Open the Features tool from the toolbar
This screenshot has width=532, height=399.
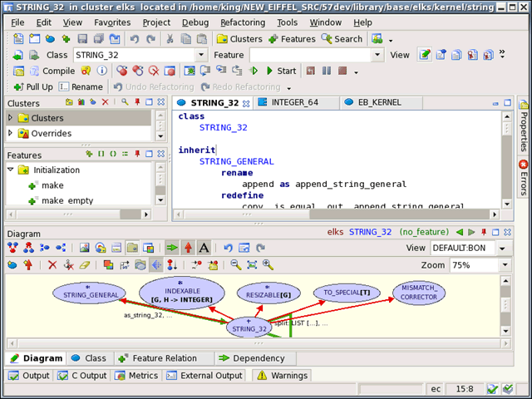[x=292, y=39]
